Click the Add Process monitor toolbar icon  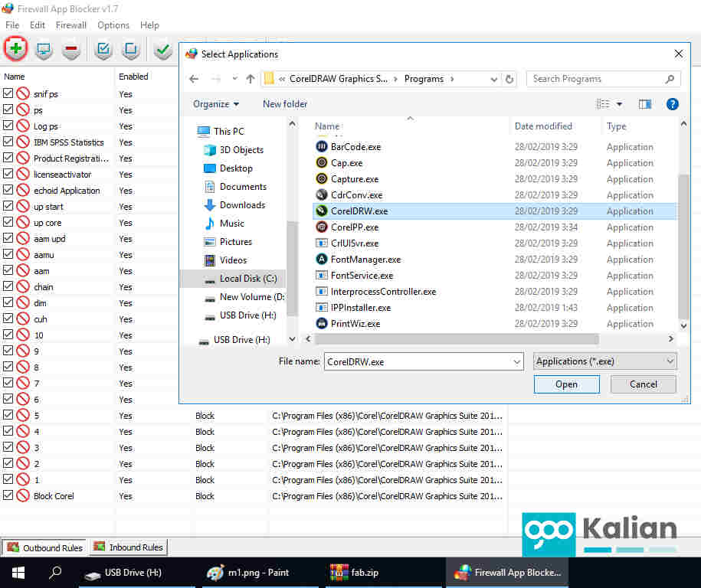click(x=44, y=49)
